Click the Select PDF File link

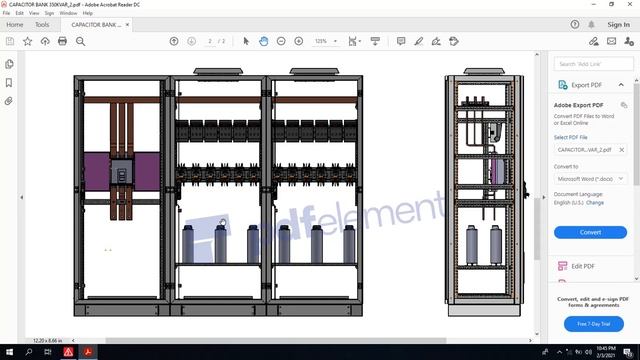tap(570, 137)
